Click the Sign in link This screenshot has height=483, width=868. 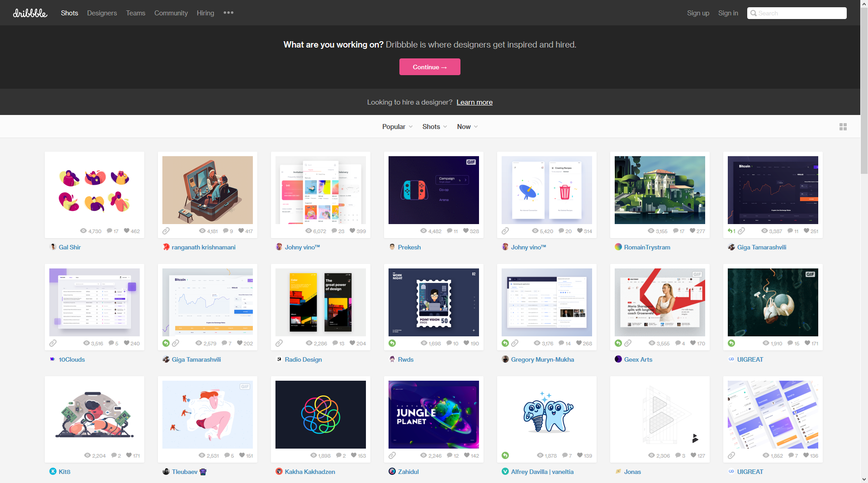coord(728,13)
